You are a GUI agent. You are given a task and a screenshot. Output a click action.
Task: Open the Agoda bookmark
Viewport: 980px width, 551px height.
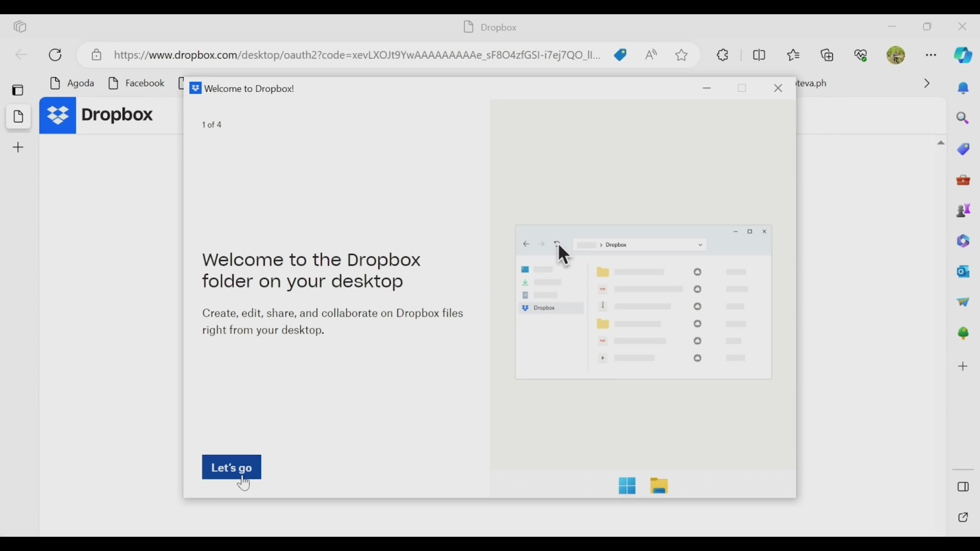[80, 83]
